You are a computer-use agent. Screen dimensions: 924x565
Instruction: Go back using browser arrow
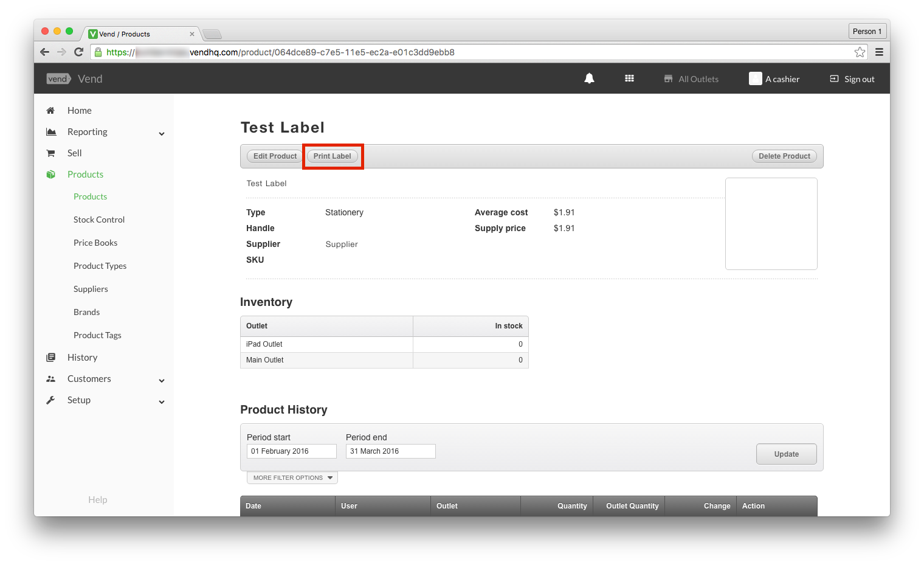click(x=44, y=52)
